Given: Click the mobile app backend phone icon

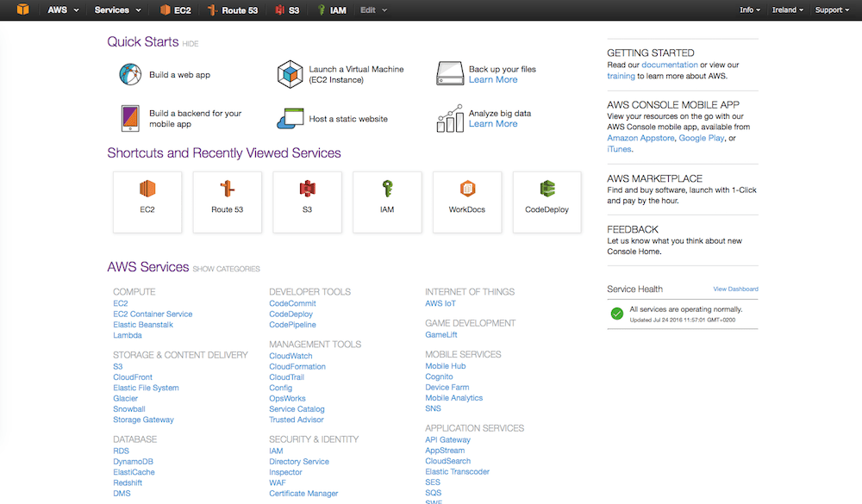Looking at the screenshot, I should [130, 118].
